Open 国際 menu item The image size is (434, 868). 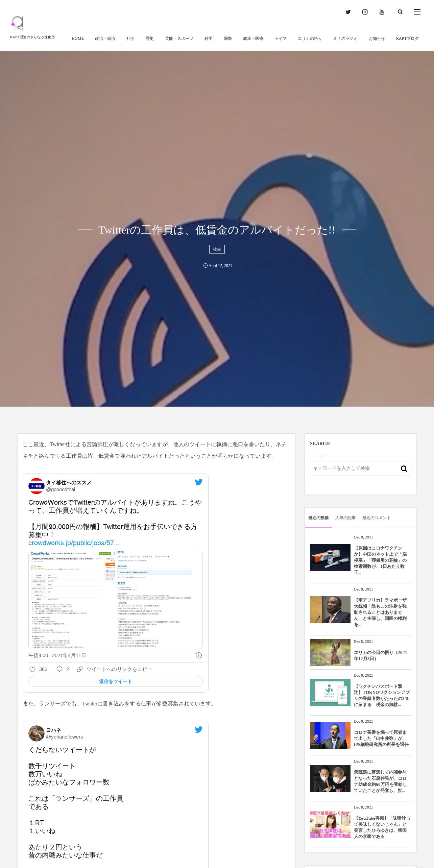pyautogui.click(x=228, y=39)
